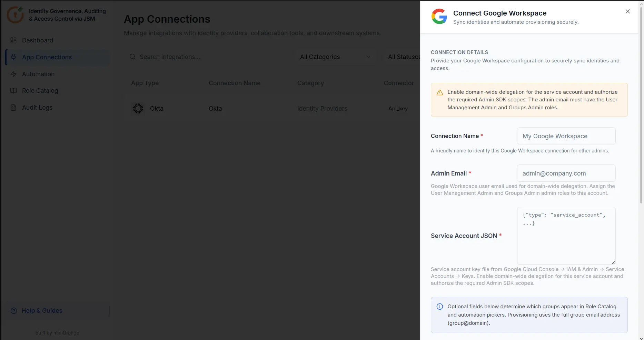Click the Service Account JSON textarea

point(566,236)
